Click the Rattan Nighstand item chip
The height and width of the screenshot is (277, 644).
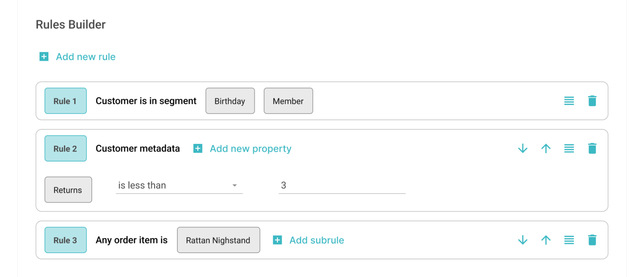click(218, 240)
